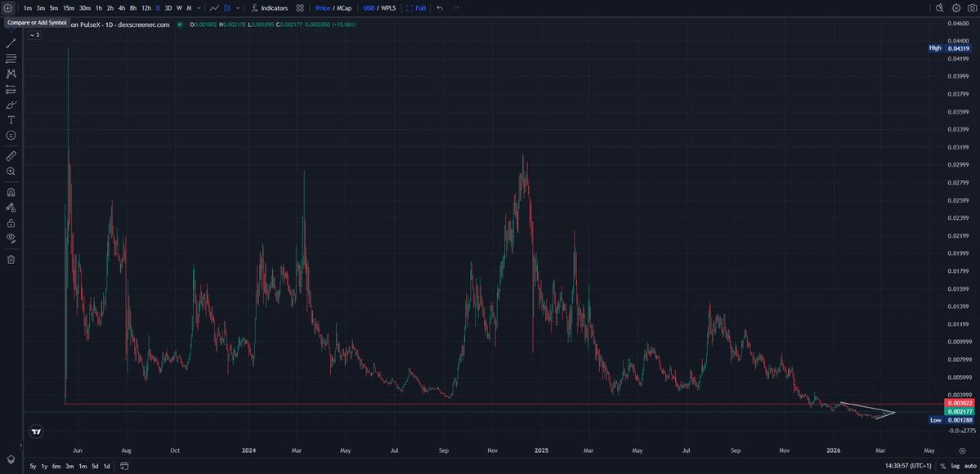Remove drawings with the trash icon

coord(11,259)
